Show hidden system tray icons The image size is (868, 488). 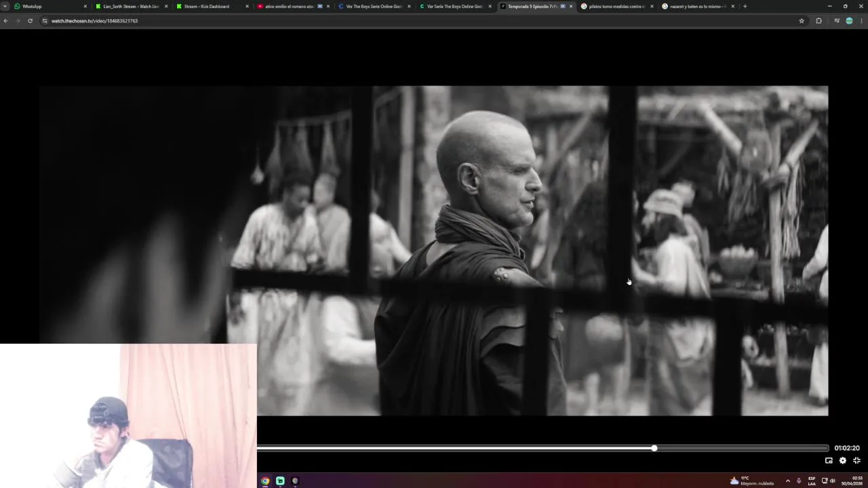click(x=787, y=481)
